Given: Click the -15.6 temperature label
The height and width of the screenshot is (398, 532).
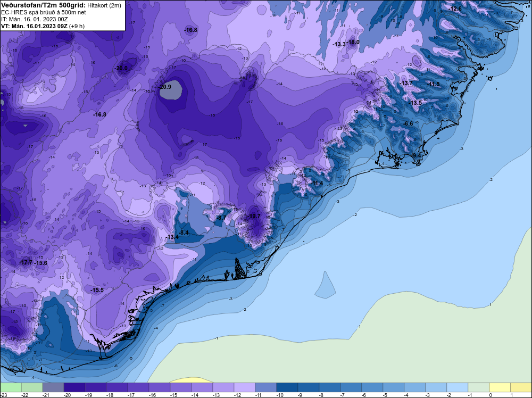Looking at the screenshot, I should 41,263.
